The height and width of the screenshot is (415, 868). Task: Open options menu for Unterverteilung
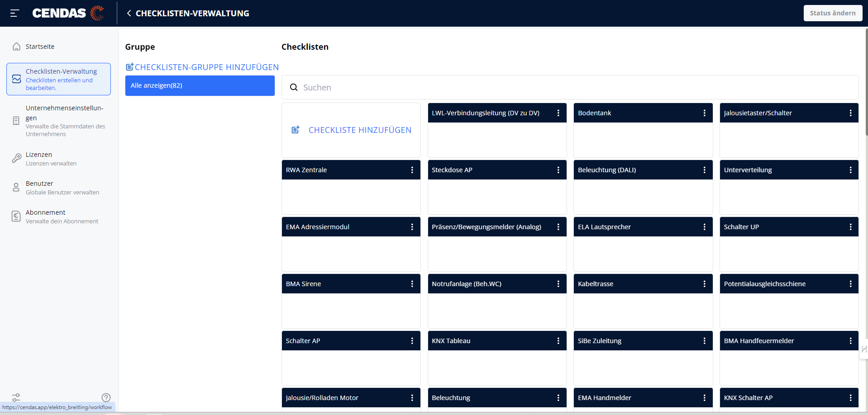pyautogui.click(x=851, y=170)
